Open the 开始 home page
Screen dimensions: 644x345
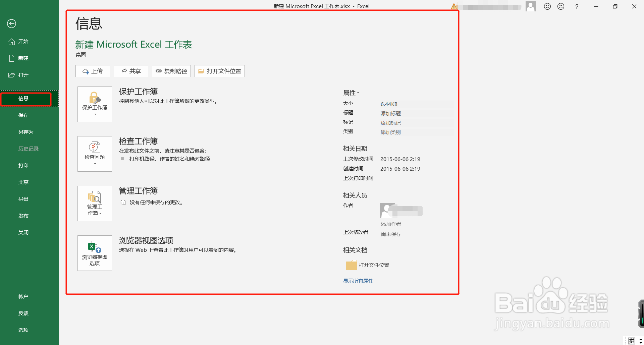point(29,42)
